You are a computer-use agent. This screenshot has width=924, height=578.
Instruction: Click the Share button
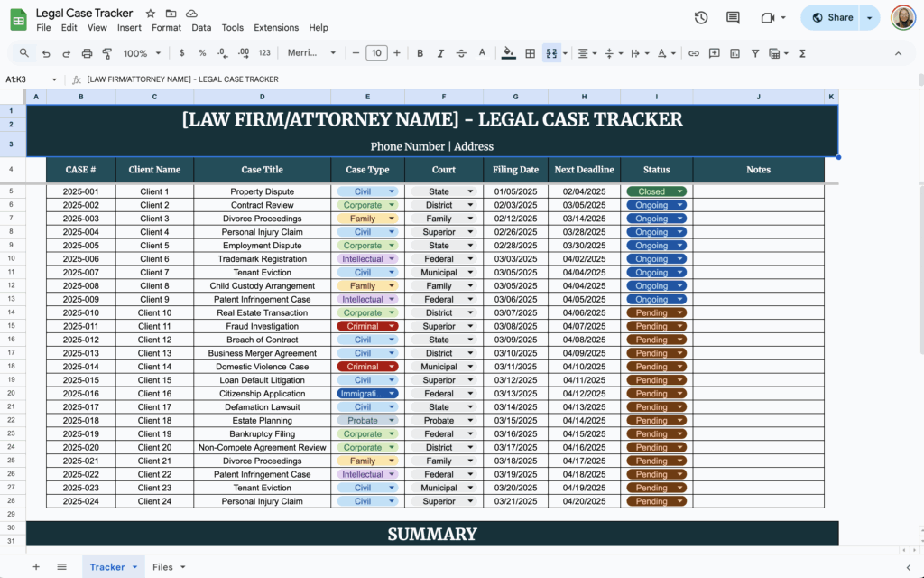pos(832,17)
